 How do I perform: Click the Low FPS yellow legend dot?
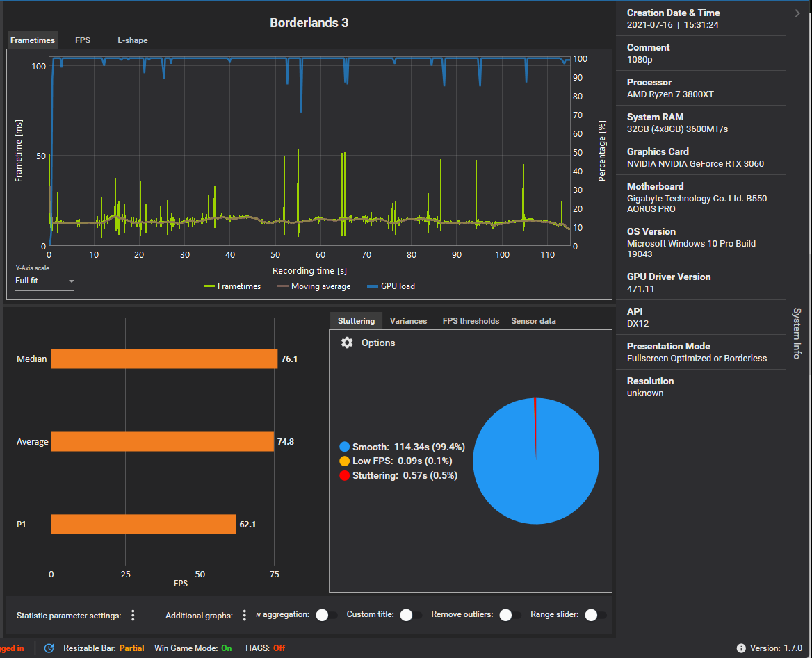pyautogui.click(x=344, y=461)
